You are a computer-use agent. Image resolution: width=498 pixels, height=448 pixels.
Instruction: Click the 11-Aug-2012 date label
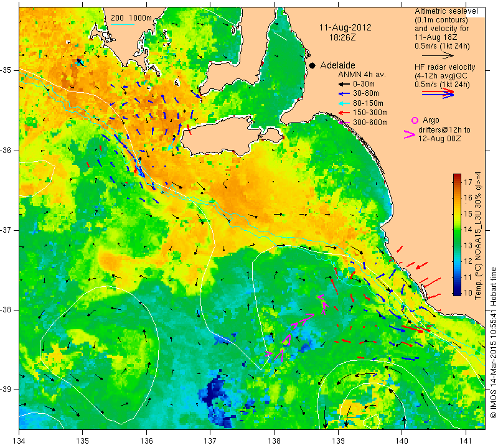pos(345,27)
